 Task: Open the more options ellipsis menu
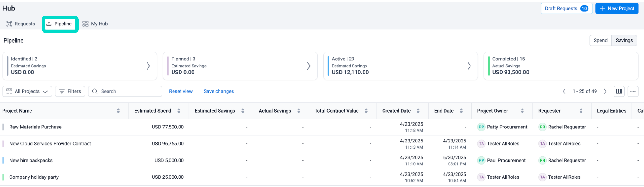[x=633, y=91]
